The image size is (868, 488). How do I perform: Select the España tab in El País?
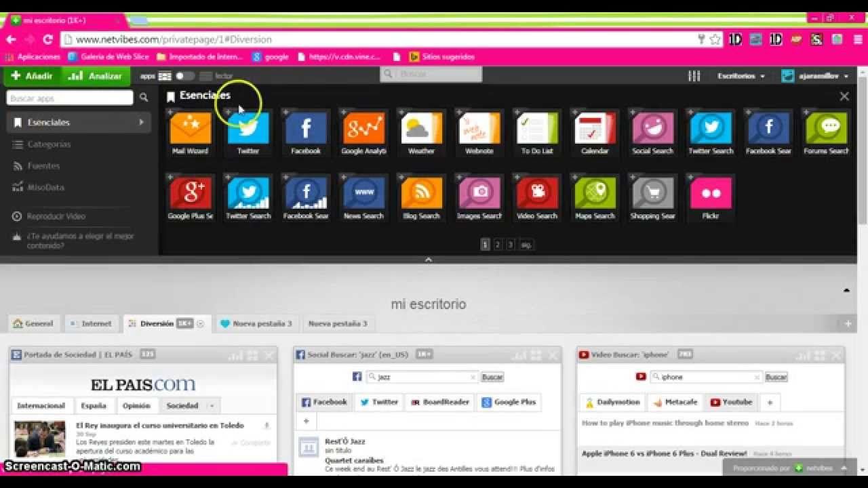click(94, 406)
